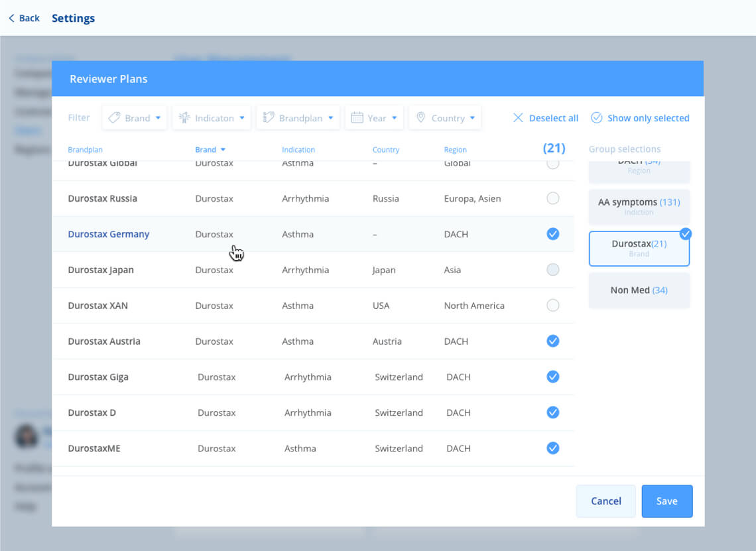
Task: Click the Brandplan filter flag icon
Action: tap(269, 118)
